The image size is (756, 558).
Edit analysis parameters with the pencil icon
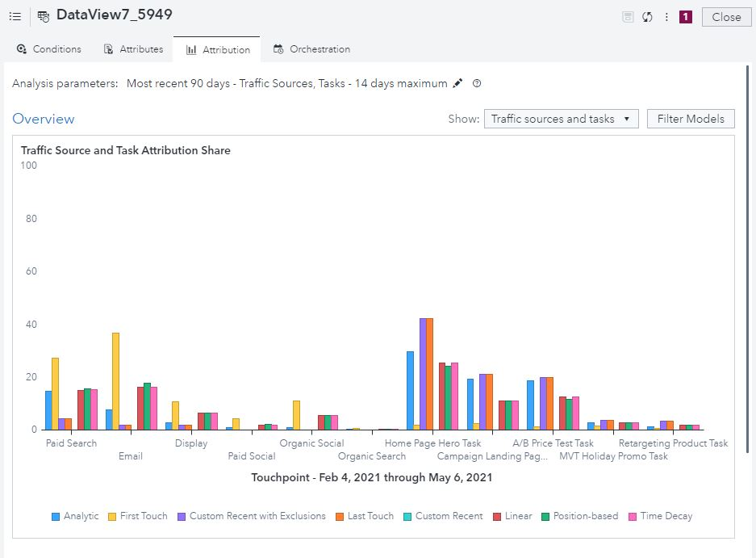click(458, 83)
